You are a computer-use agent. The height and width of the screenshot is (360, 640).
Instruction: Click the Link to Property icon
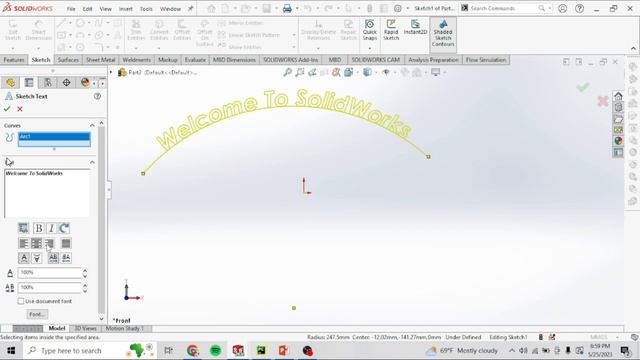[x=24, y=228]
